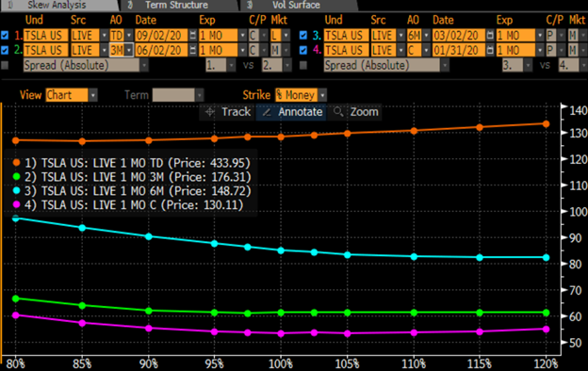Viewport: 588px width, 371px height.
Task: Activate the Track crosshair tool
Action: click(x=228, y=112)
